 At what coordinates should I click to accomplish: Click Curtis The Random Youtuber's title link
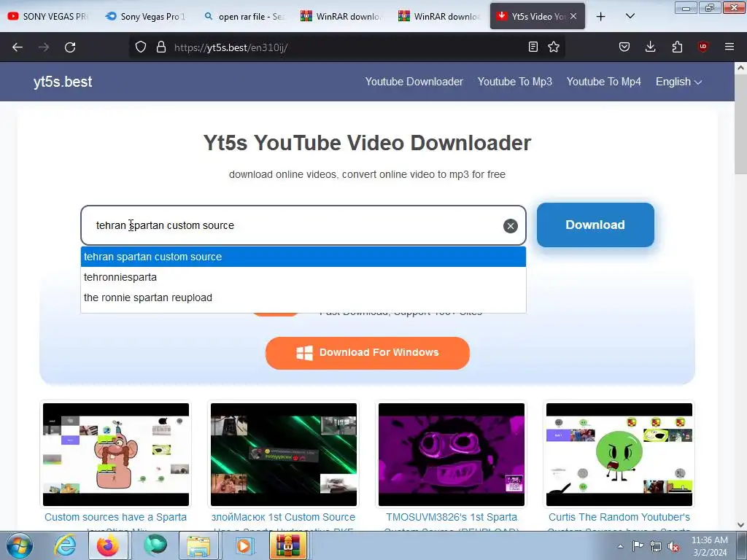(619, 517)
